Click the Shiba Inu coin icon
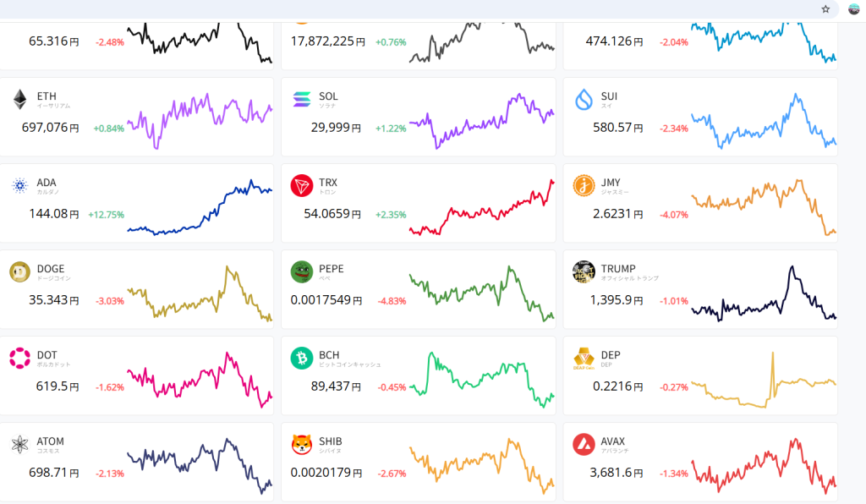This screenshot has height=504, width=866. click(x=302, y=445)
